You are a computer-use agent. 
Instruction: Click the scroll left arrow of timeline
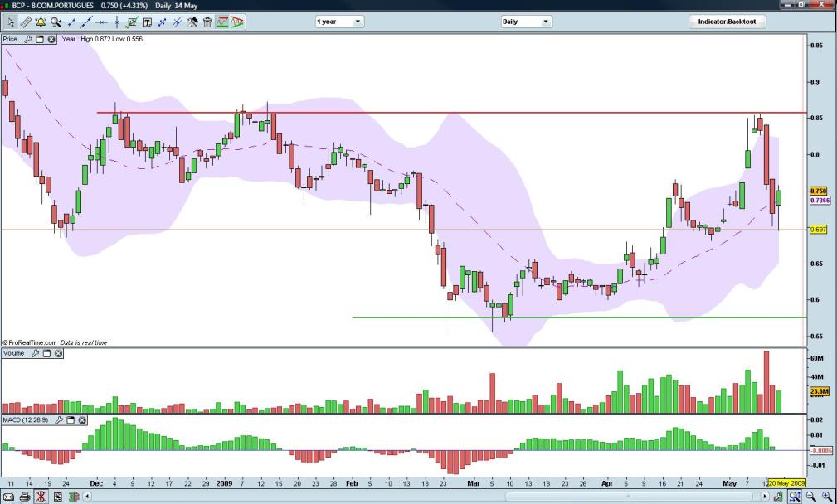(x=87, y=497)
